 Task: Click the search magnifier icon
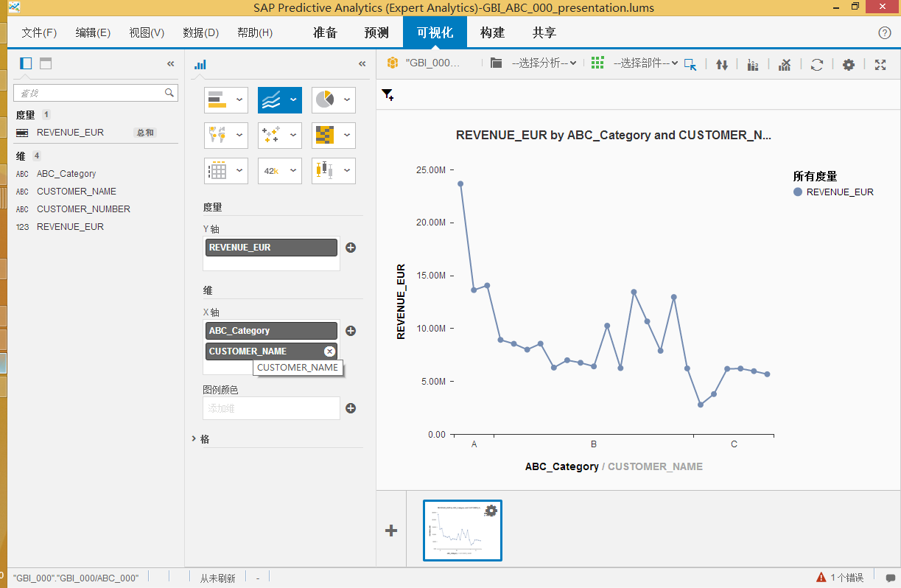coord(169,93)
